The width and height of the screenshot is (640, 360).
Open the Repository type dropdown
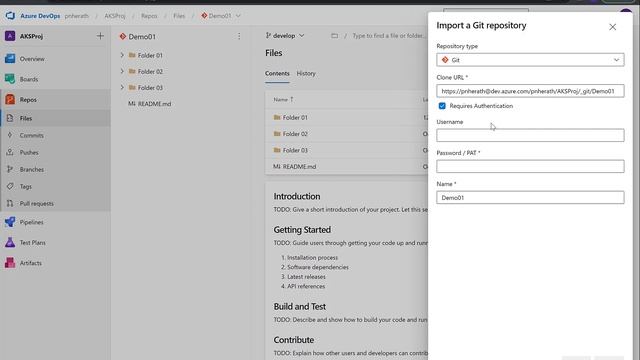(x=530, y=60)
